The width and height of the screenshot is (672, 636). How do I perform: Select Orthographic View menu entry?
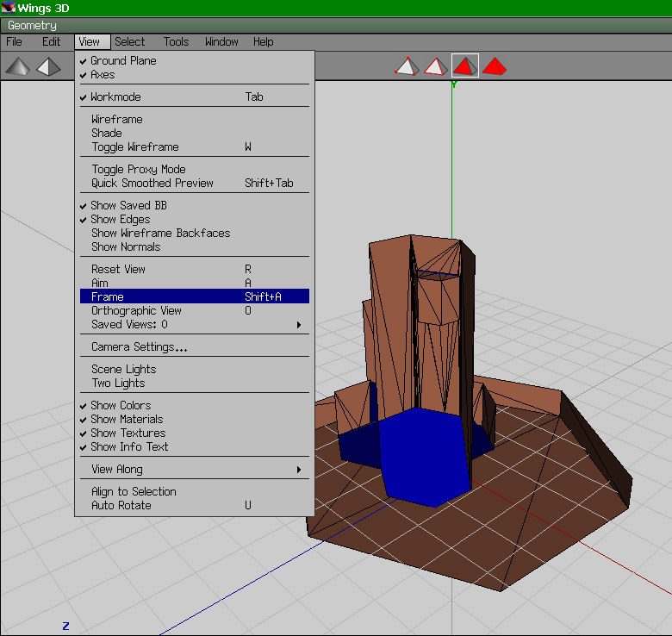[136, 311]
